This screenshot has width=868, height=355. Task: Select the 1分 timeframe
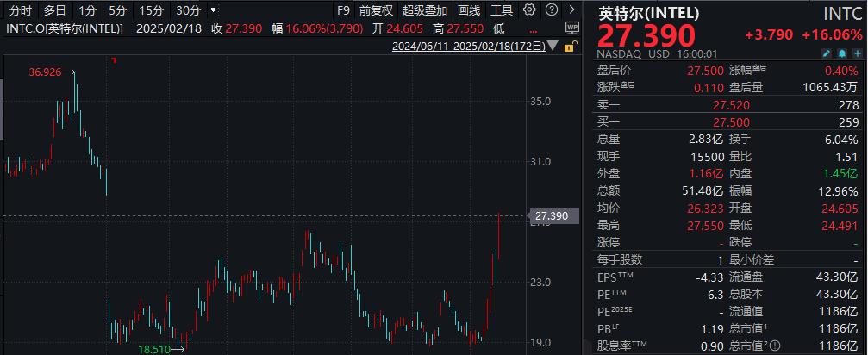pos(86,10)
